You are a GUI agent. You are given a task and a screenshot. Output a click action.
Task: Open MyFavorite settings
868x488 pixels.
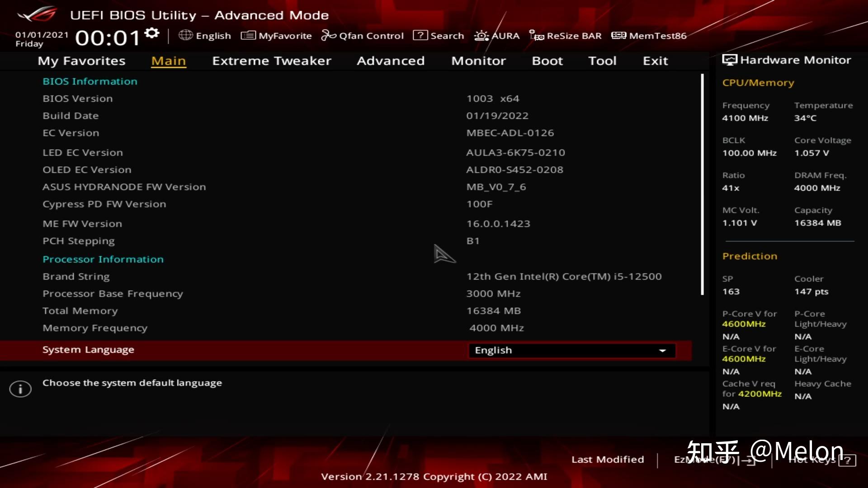pos(276,35)
